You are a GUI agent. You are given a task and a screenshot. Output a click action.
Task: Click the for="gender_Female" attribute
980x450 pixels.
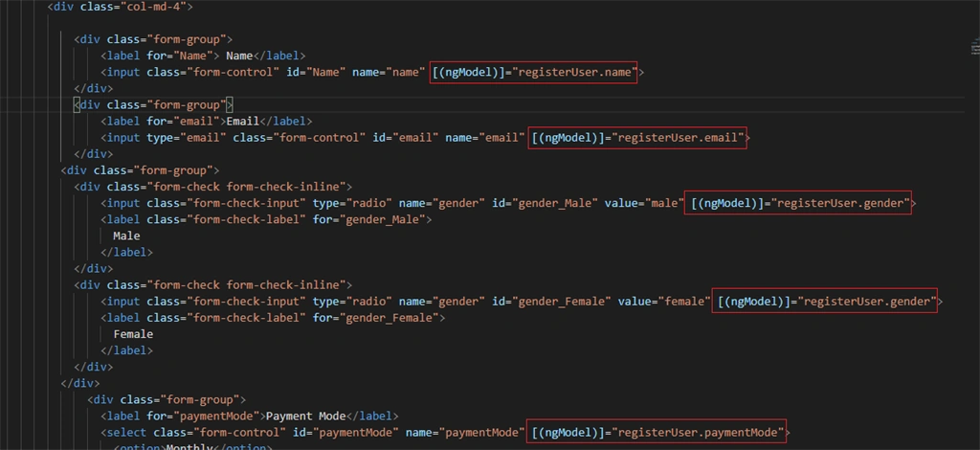[x=375, y=318]
